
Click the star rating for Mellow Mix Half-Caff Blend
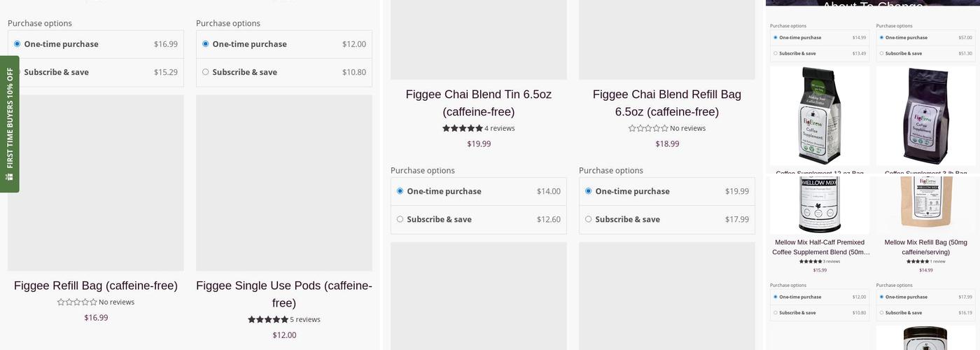click(811, 261)
